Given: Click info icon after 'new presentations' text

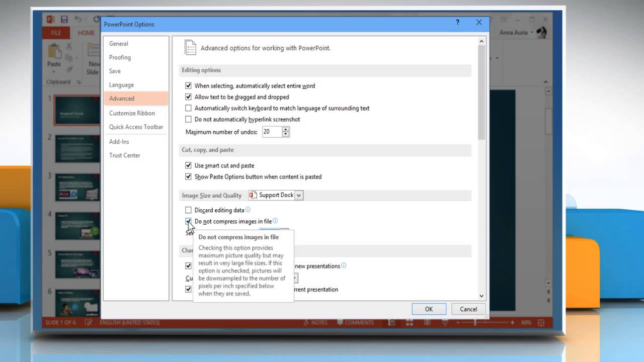Looking at the screenshot, I should pos(344,265).
